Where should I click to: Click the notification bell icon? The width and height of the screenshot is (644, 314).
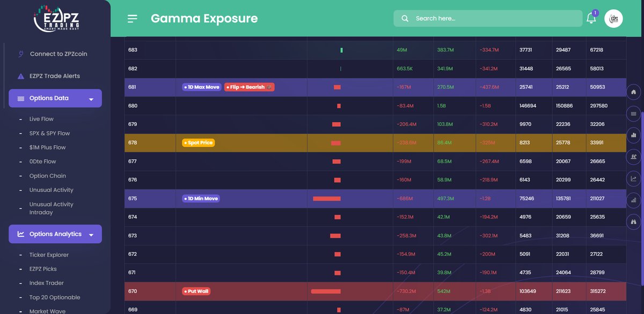tap(591, 18)
